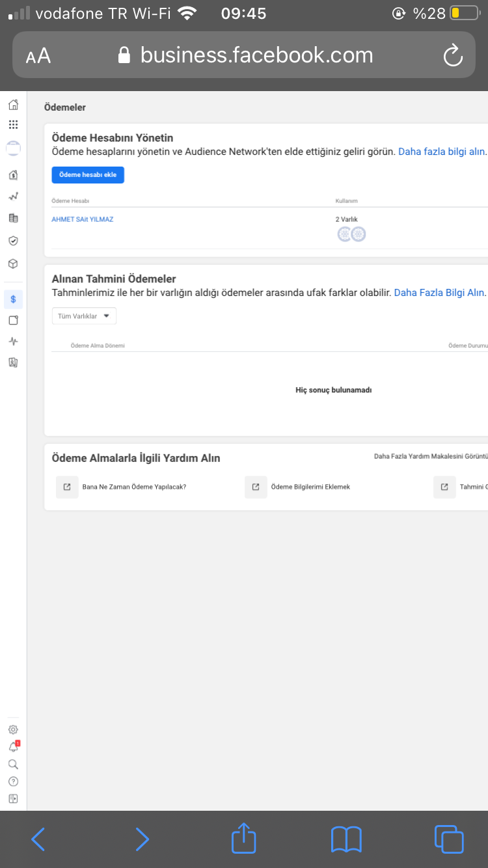Open the Home icon in sidebar
488x868 pixels.
[13, 105]
